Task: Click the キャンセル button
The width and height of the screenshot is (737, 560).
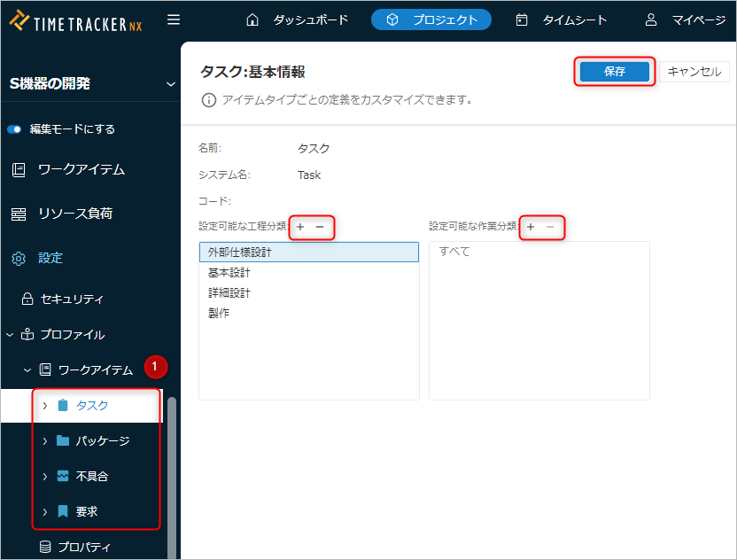Action: coord(694,72)
